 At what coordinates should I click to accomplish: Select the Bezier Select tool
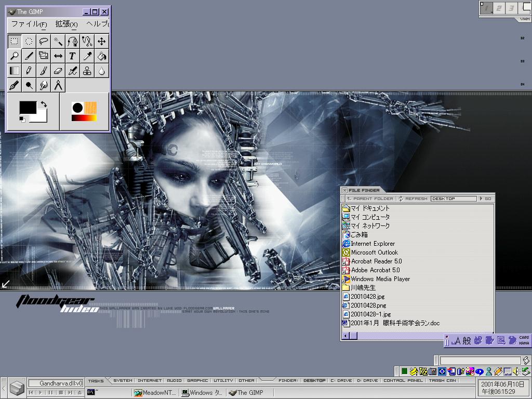point(73,42)
